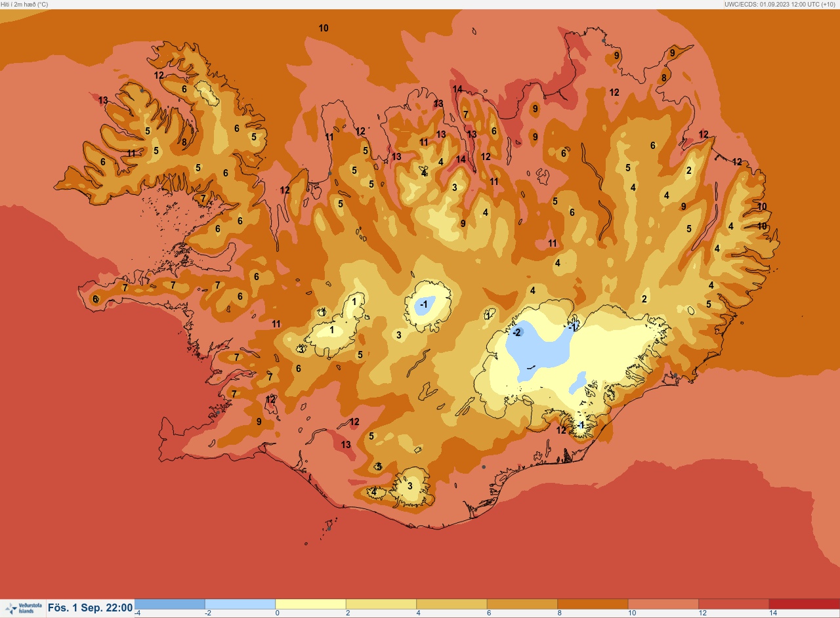This screenshot has width=840, height=618.
Task: Pick the 10 to 12 salmon legend swatch
Action: (x=663, y=604)
